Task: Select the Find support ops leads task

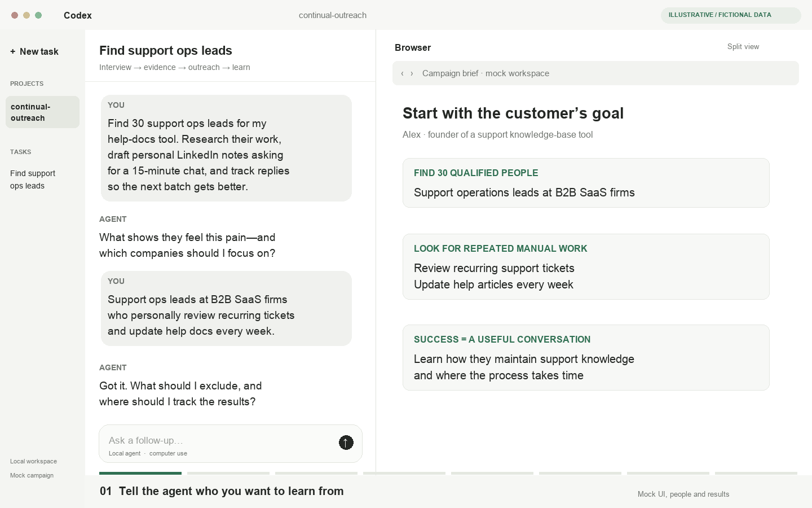Action: [33, 179]
